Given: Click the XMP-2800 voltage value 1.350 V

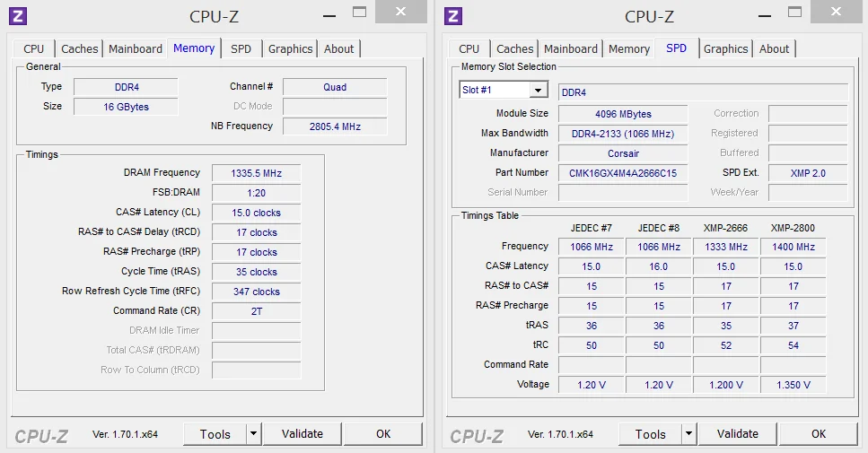Looking at the screenshot, I should click(x=793, y=385).
